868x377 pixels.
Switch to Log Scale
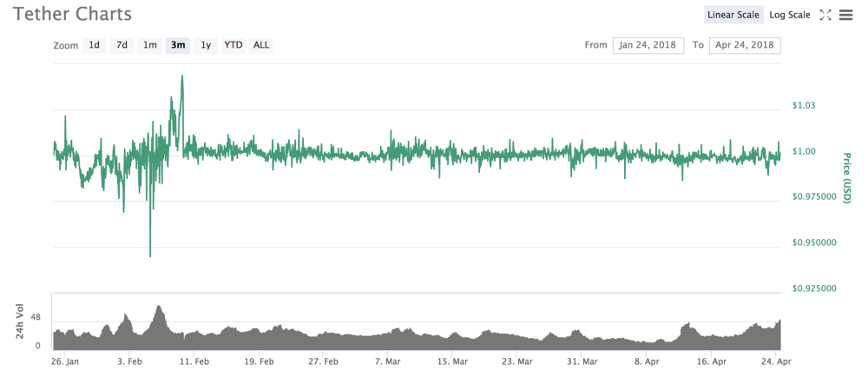click(x=790, y=15)
